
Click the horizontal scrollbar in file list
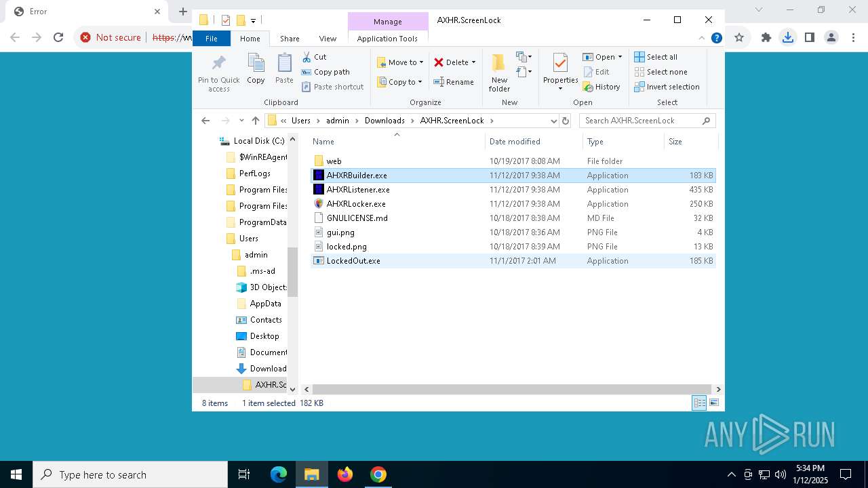pos(513,389)
